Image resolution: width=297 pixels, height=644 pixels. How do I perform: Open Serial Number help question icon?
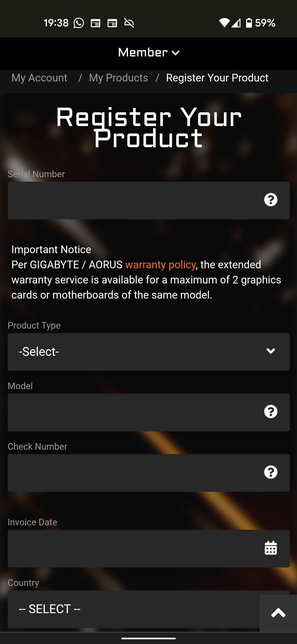(271, 200)
